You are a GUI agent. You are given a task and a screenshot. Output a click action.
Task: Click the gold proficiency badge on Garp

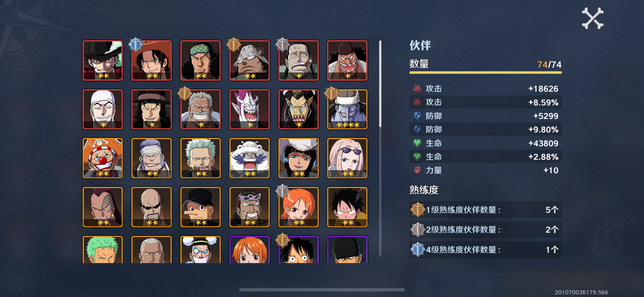pyautogui.click(x=185, y=93)
